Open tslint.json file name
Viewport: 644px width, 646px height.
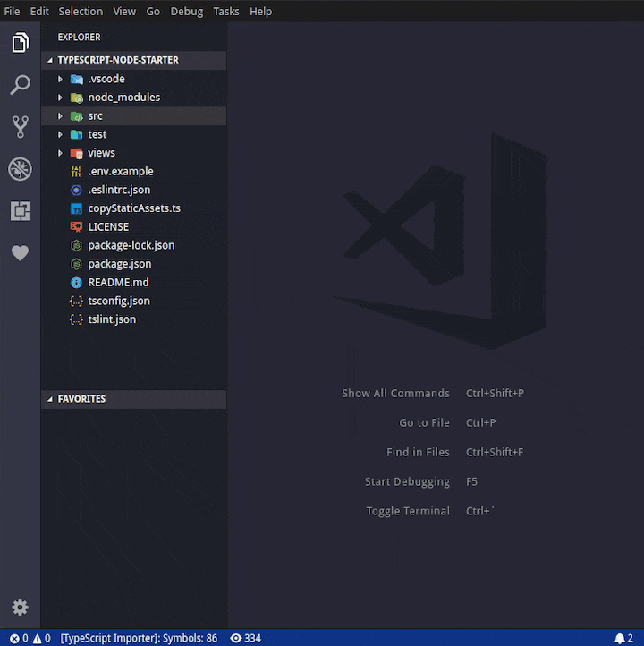click(112, 319)
